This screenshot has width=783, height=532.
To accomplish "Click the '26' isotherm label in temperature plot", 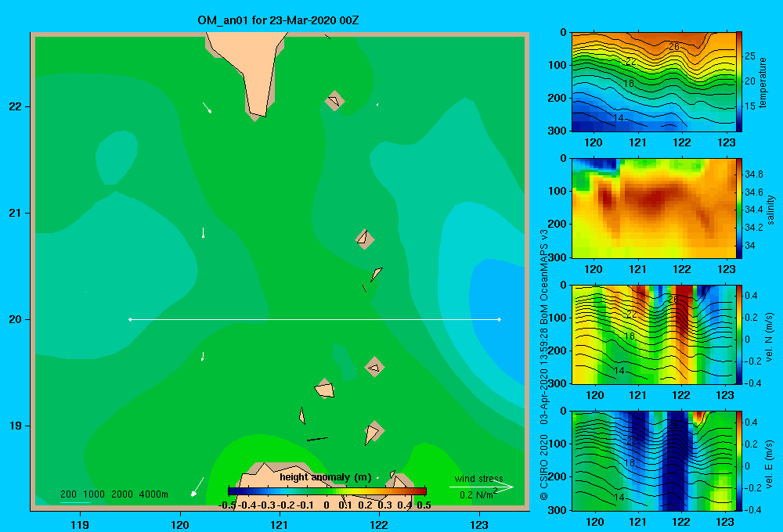I will point(674,46).
